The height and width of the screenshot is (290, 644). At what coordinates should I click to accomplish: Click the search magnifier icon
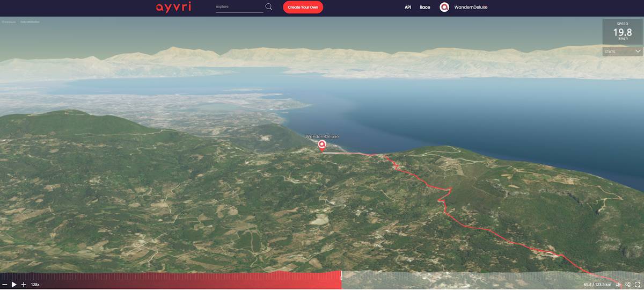click(x=269, y=7)
